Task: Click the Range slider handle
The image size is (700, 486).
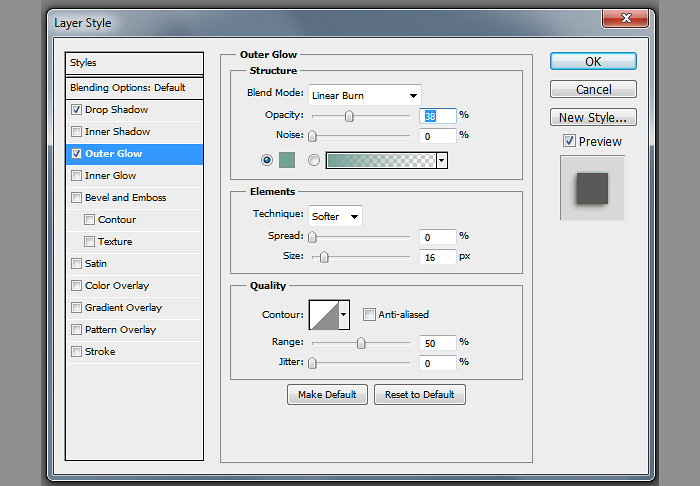Action: click(x=361, y=343)
